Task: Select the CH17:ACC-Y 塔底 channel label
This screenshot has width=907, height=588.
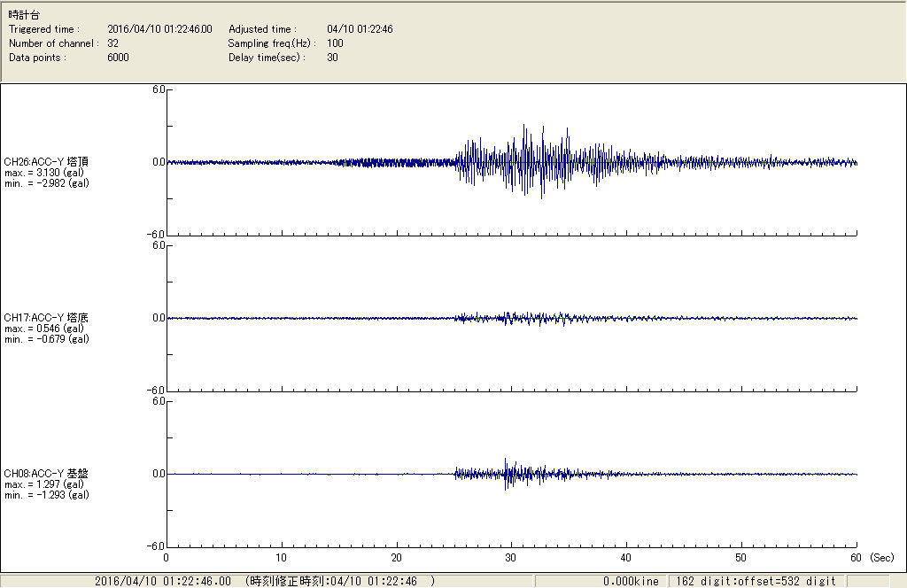Action: [46, 318]
